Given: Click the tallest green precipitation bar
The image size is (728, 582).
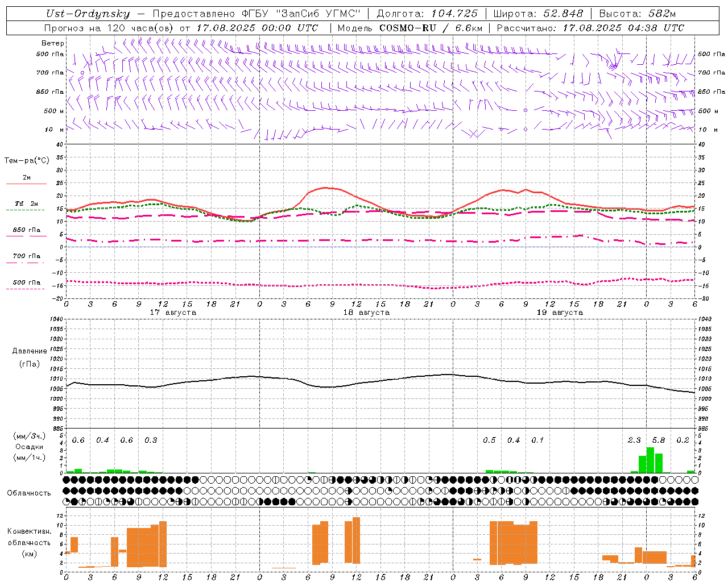Looking at the screenshot, I should click(x=650, y=460).
